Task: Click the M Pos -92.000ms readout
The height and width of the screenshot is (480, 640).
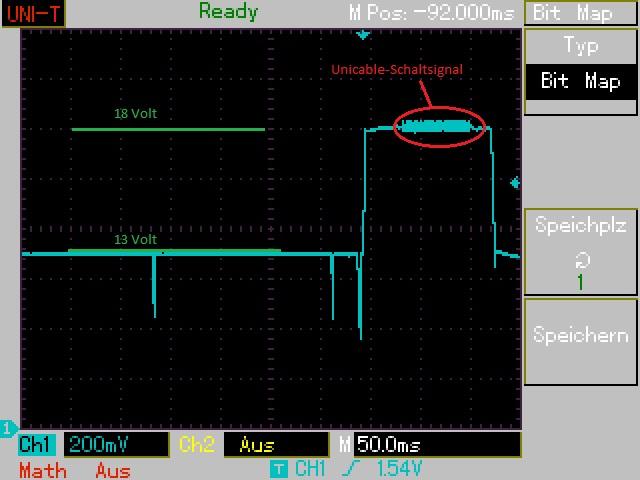Action: point(434,13)
